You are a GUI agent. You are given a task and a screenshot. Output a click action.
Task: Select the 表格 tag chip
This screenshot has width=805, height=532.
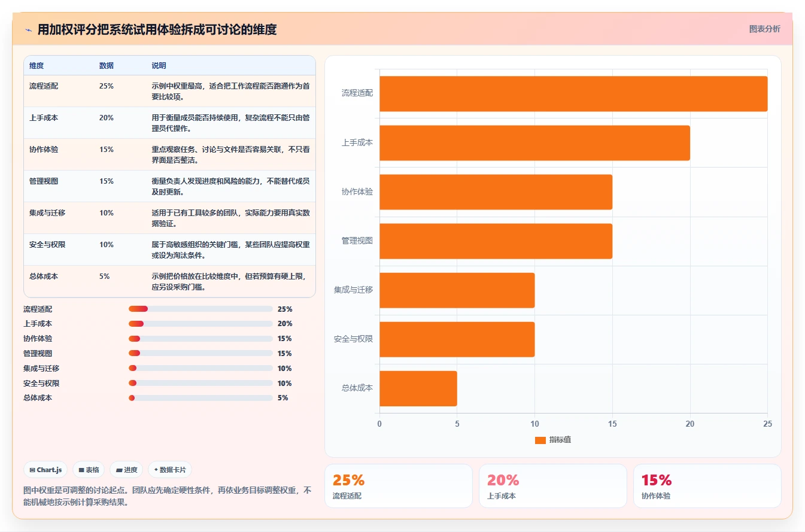coord(89,470)
